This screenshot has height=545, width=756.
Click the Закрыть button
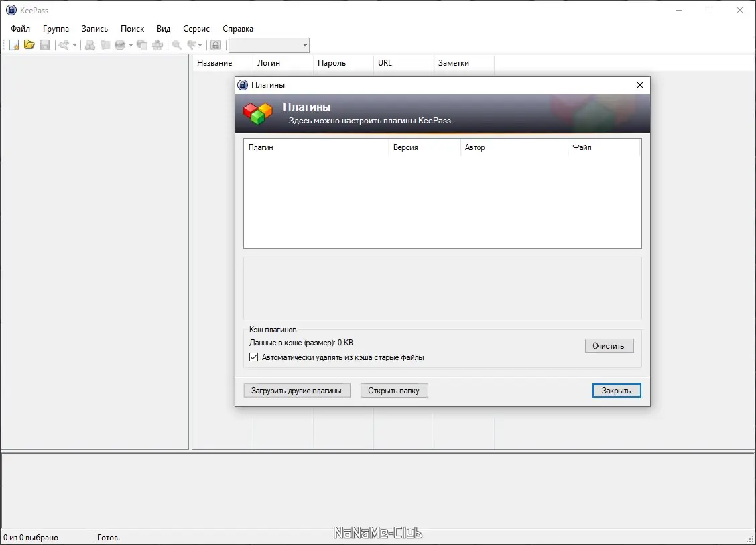pos(617,391)
